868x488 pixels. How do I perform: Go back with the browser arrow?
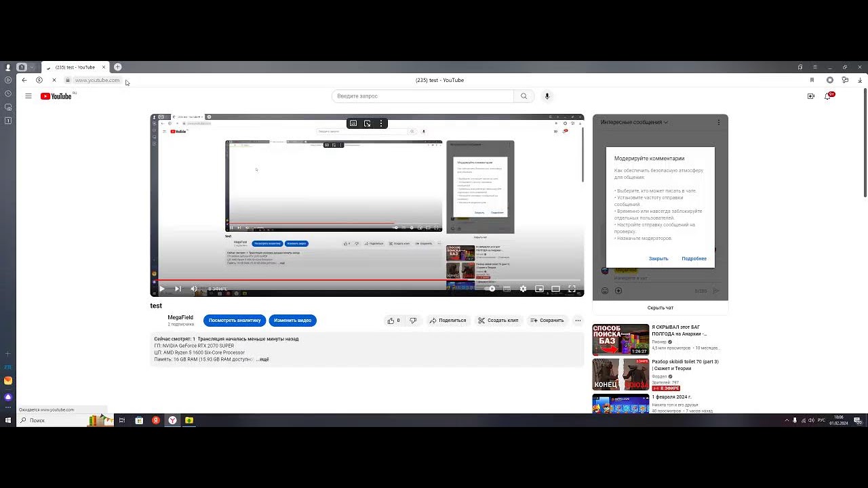pos(24,80)
